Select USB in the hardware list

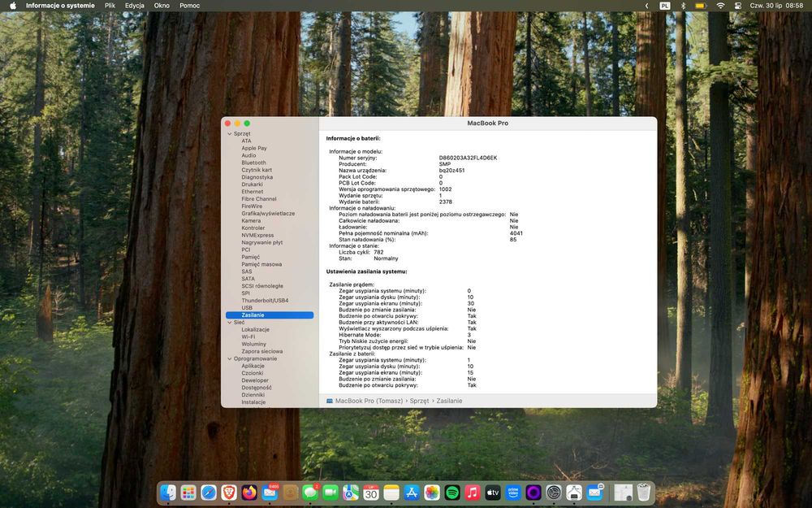(x=247, y=308)
